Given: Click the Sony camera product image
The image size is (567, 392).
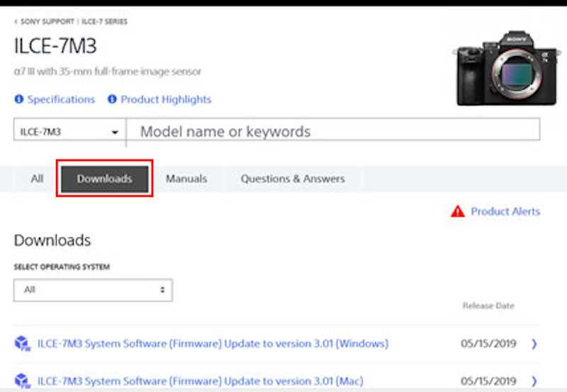Looking at the screenshot, I should point(507,68).
